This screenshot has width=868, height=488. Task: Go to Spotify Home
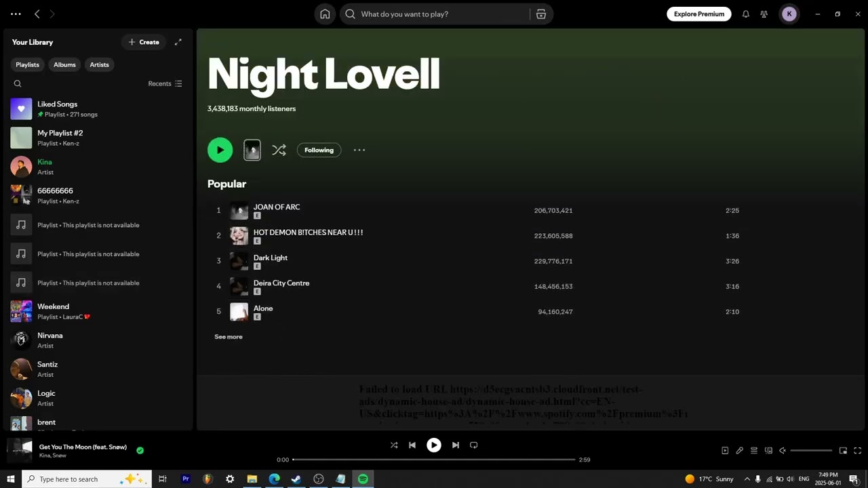[325, 14]
